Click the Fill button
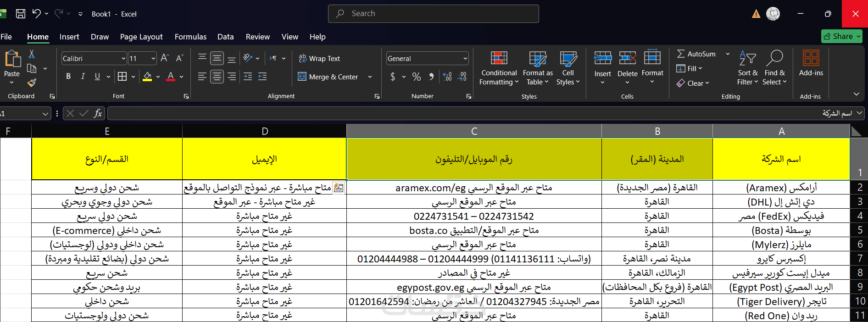 689,68
